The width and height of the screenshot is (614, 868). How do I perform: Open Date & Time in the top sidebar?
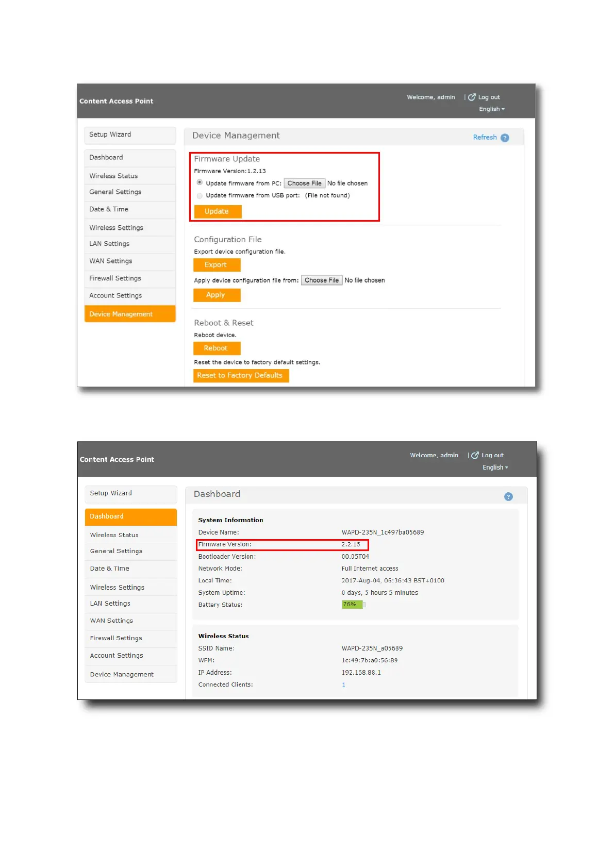tap(130, 210)
